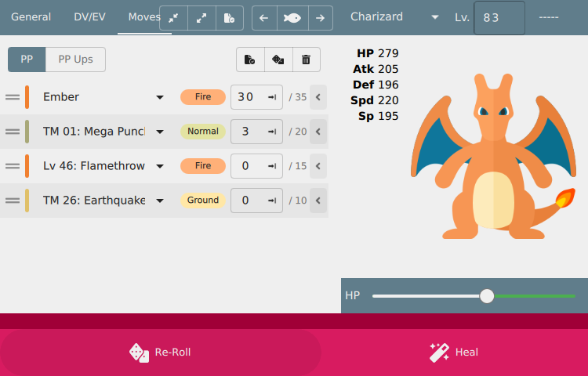Set Earthquake PP to max with the arrow-to-bar icon

272,201
